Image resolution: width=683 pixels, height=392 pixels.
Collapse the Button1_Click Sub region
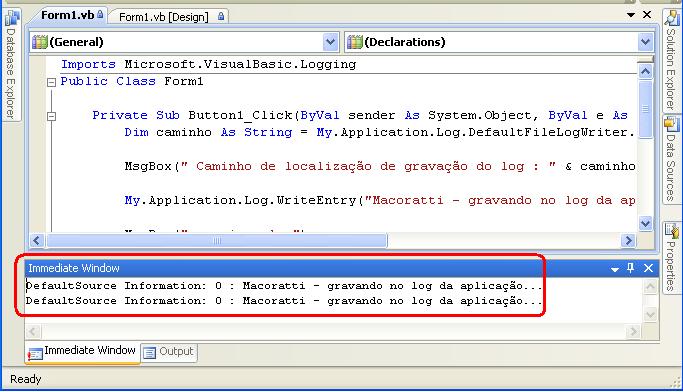[x=51, y=116]
